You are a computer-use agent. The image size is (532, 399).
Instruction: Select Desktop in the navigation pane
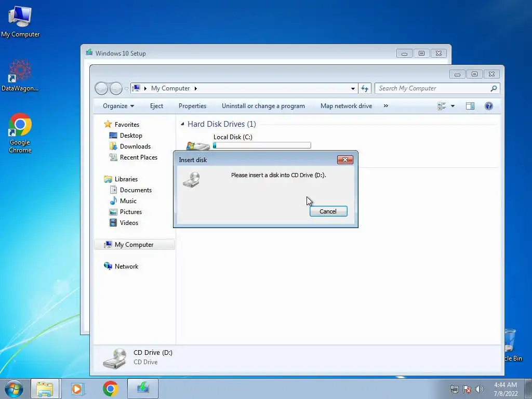pos(131,136)
